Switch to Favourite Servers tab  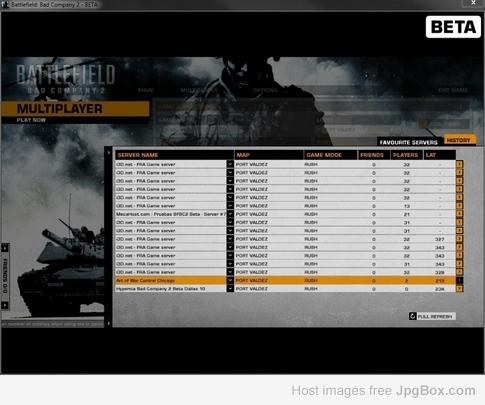(x=408, y=142)
